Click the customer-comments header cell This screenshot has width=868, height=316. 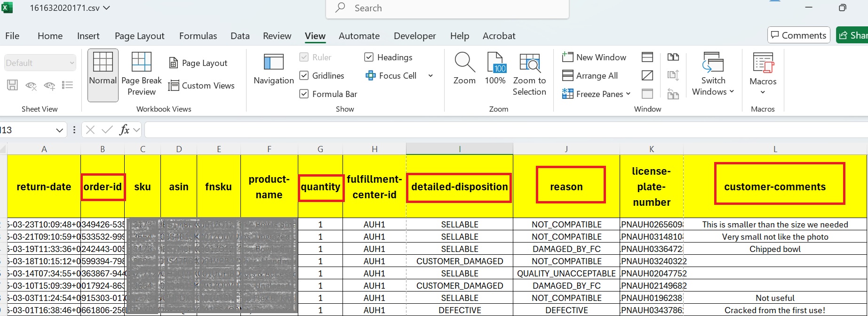pos(775,186)
